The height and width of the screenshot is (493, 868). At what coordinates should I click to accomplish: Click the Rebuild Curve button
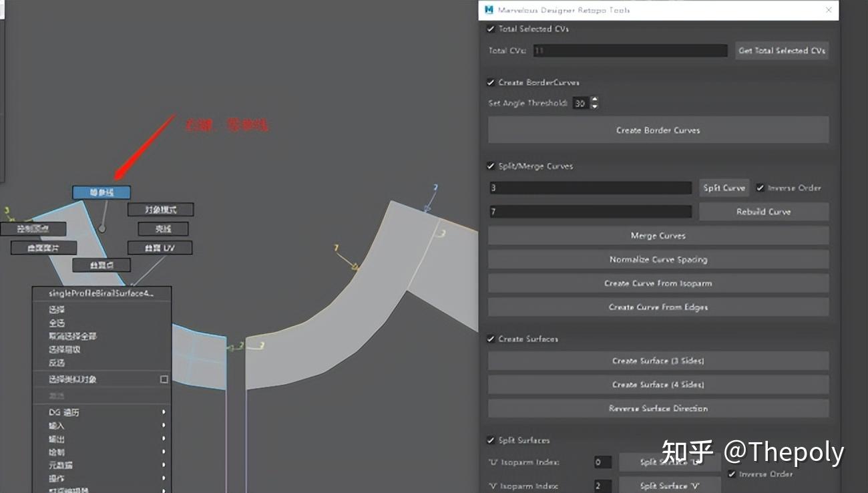pyautogui.click(x=764, y=212)
